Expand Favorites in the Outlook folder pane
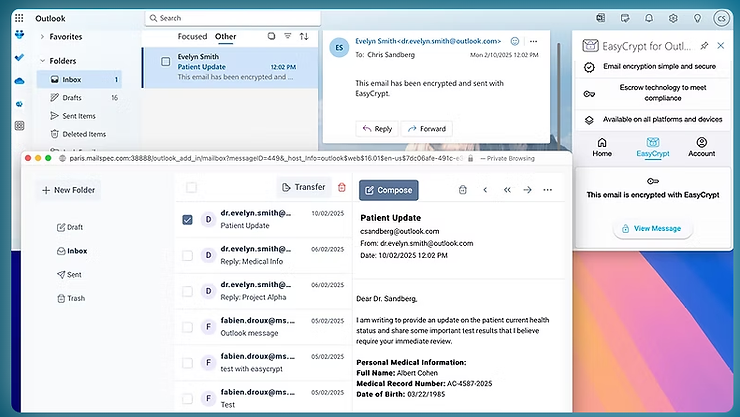Screen dimensions: 740x417 tap(42, 36)
